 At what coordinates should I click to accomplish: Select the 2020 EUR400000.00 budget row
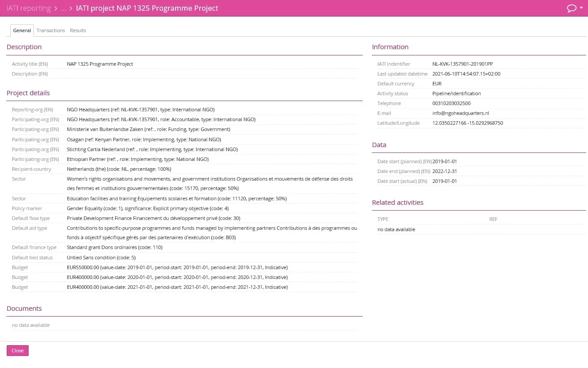click(x=185, y=277)
